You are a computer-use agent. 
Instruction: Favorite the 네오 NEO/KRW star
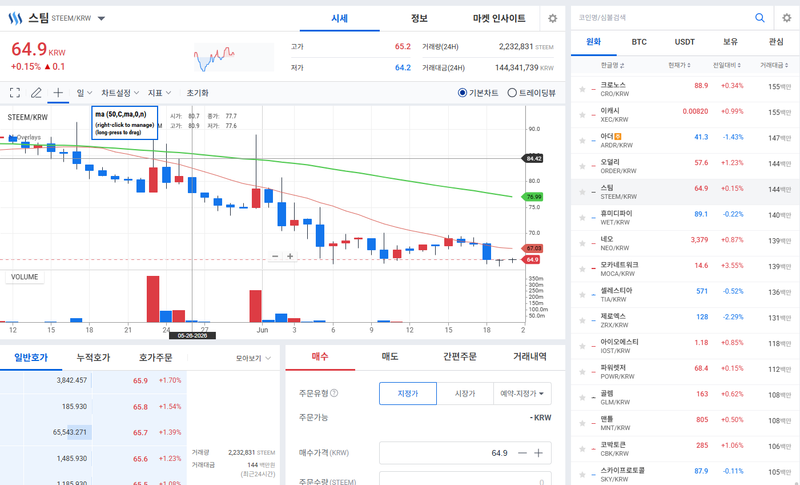(x=582, y=243)
